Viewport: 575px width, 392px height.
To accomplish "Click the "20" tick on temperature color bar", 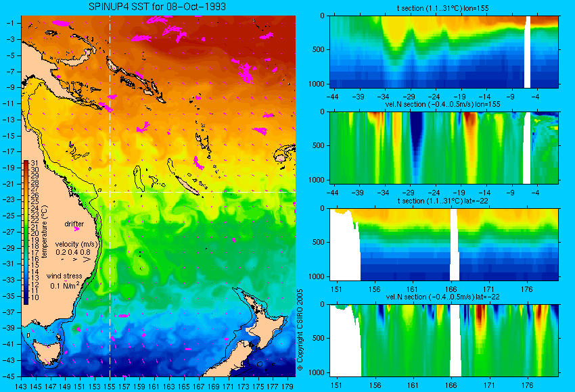I will [x=34, y=233].
